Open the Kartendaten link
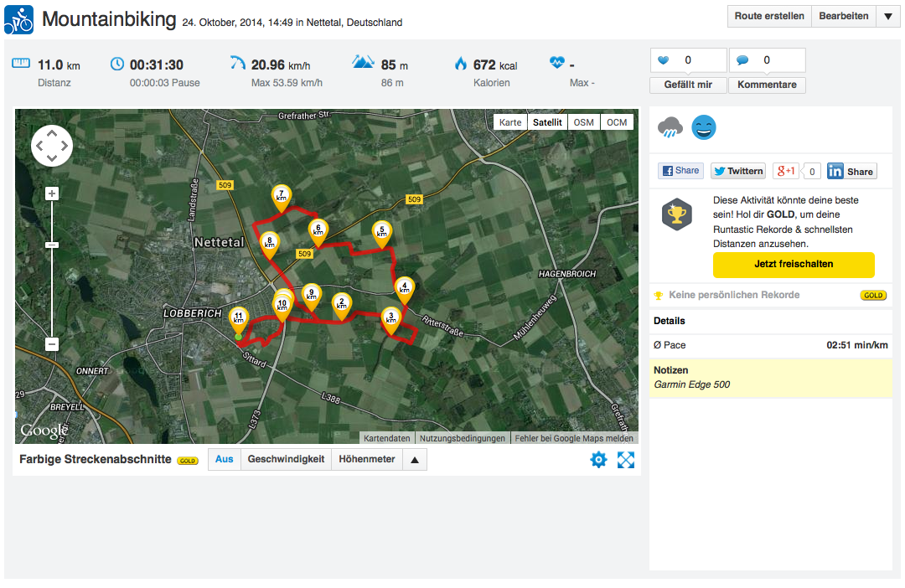 386,438
